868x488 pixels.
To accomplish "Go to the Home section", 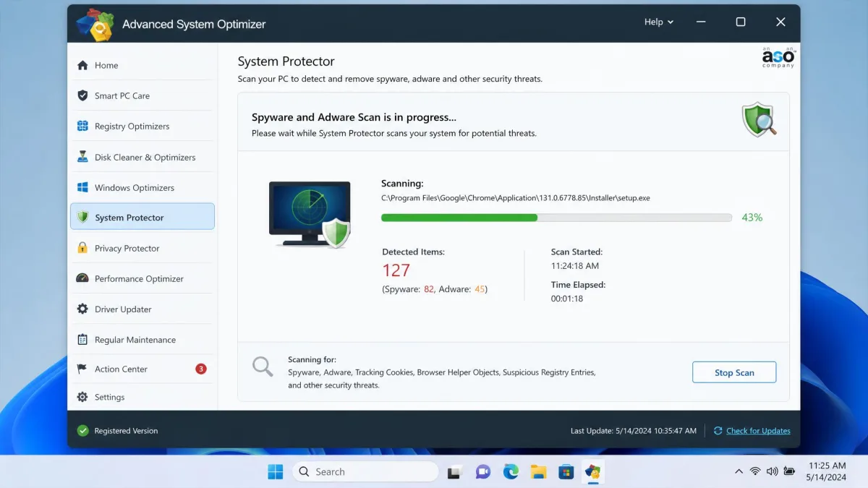I will point(142,65).
